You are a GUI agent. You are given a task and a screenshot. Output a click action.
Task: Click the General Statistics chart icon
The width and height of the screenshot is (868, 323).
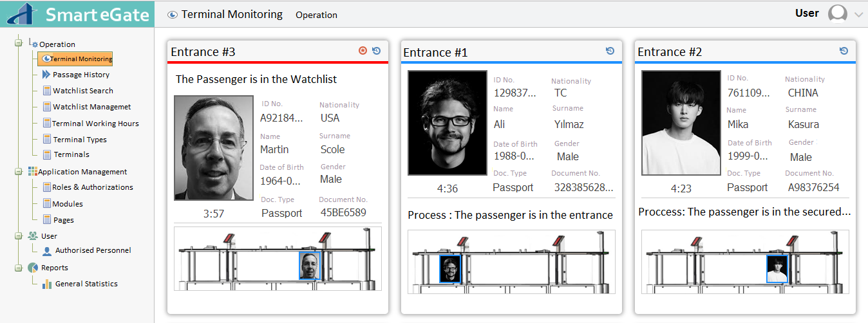[x=47, y=284]
